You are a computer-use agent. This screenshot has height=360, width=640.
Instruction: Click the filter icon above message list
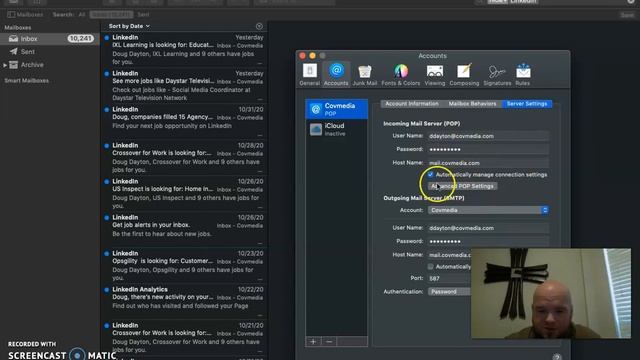259,26
